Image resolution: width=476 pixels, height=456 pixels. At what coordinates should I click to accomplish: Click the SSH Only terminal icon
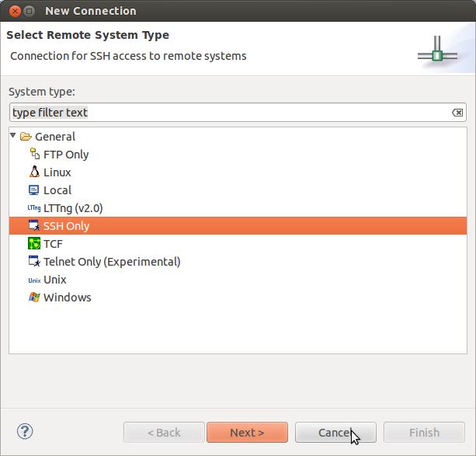(x=34, y=226)
